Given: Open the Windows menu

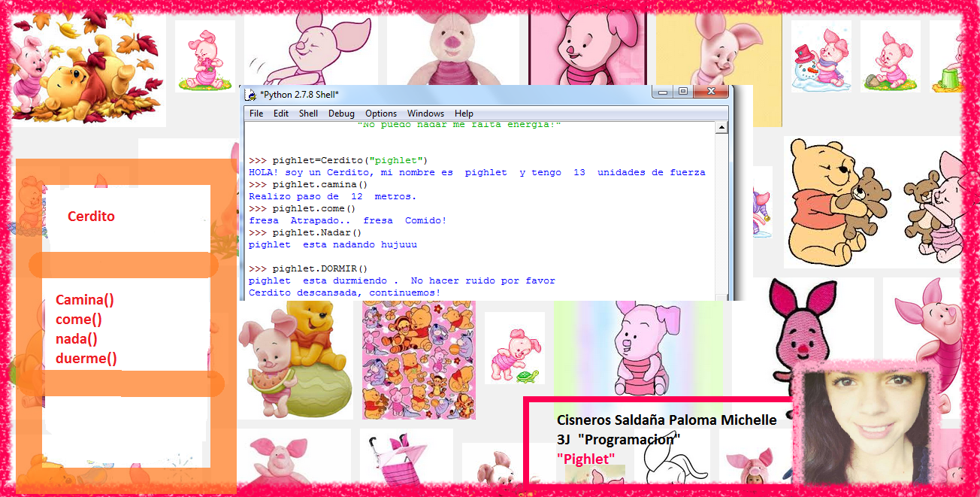Looking at the screenshot, I should [x=426, y=114].
